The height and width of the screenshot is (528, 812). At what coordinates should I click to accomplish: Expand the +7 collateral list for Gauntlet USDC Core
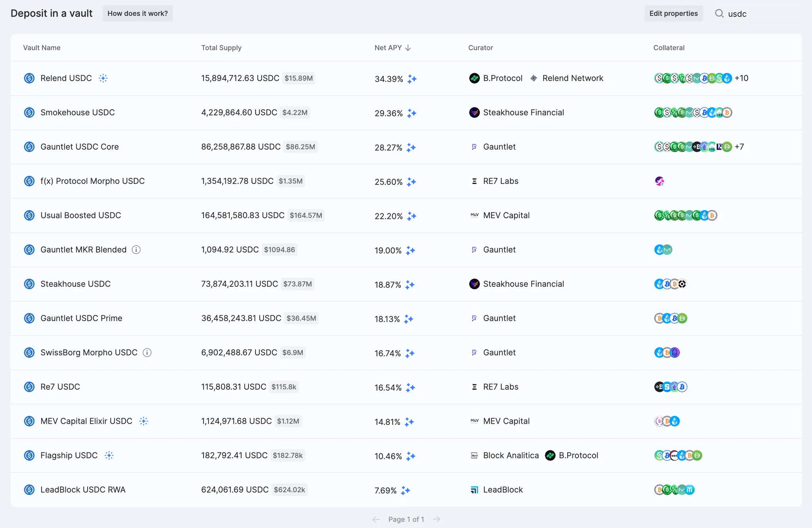tap(739, 147)
